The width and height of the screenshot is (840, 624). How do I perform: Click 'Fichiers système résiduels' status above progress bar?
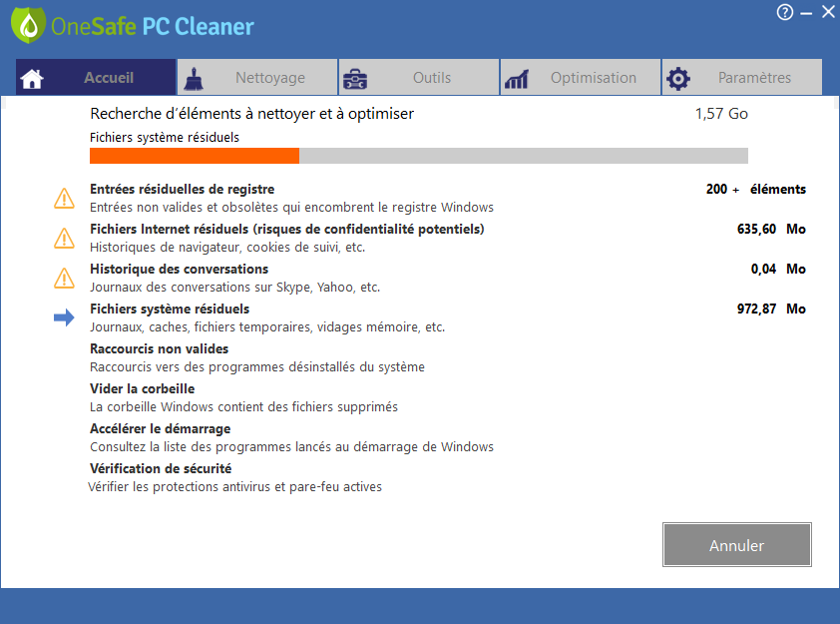coord(165,137)
